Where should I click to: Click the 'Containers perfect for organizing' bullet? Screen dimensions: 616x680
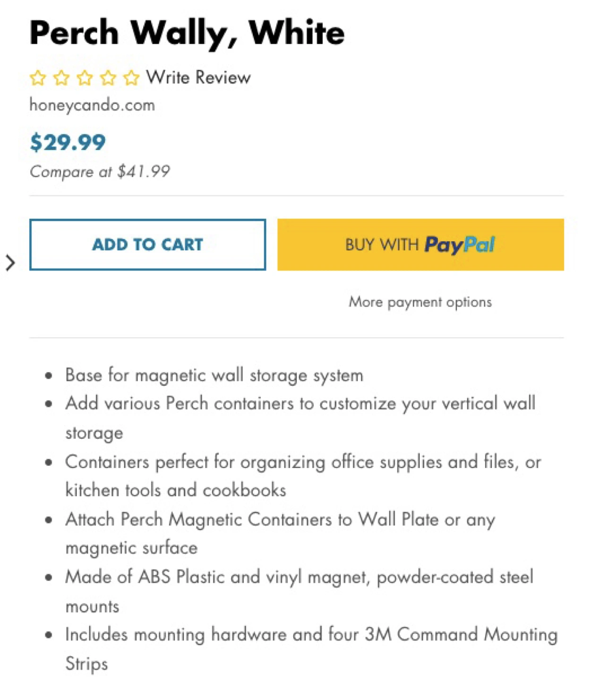click(x=303, y=462)
